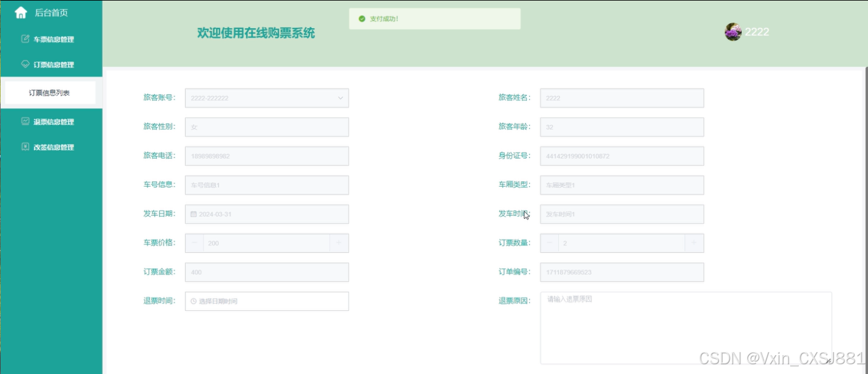Click the 旅客姓名 input field

click(x=622, y=98)
